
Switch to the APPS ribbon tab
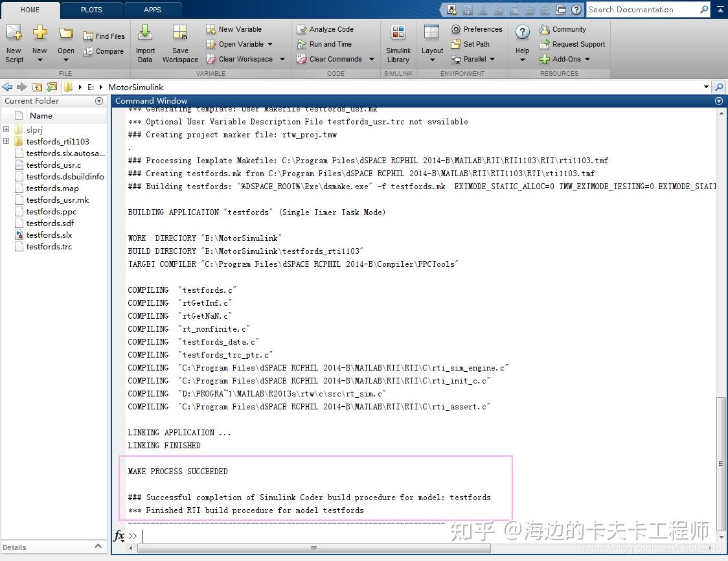click(x=153, y=10)
